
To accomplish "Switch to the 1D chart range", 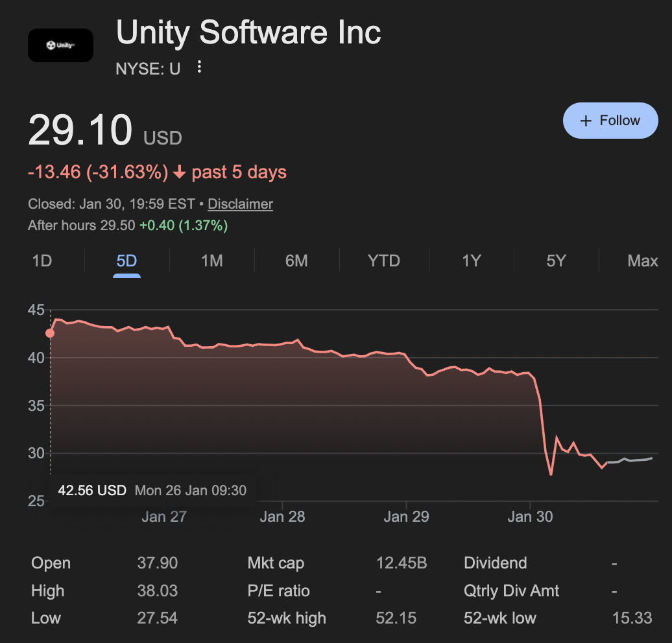I will [x=42, y=261].
